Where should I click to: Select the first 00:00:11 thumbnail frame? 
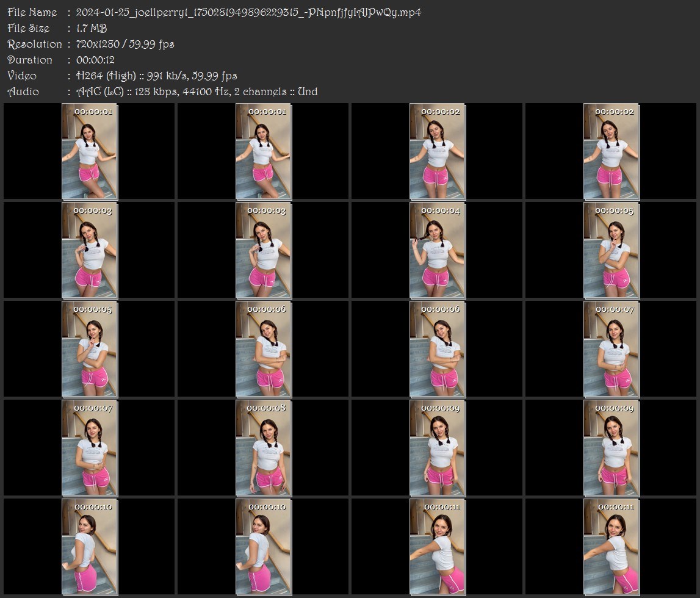click(x=438, y=547)
